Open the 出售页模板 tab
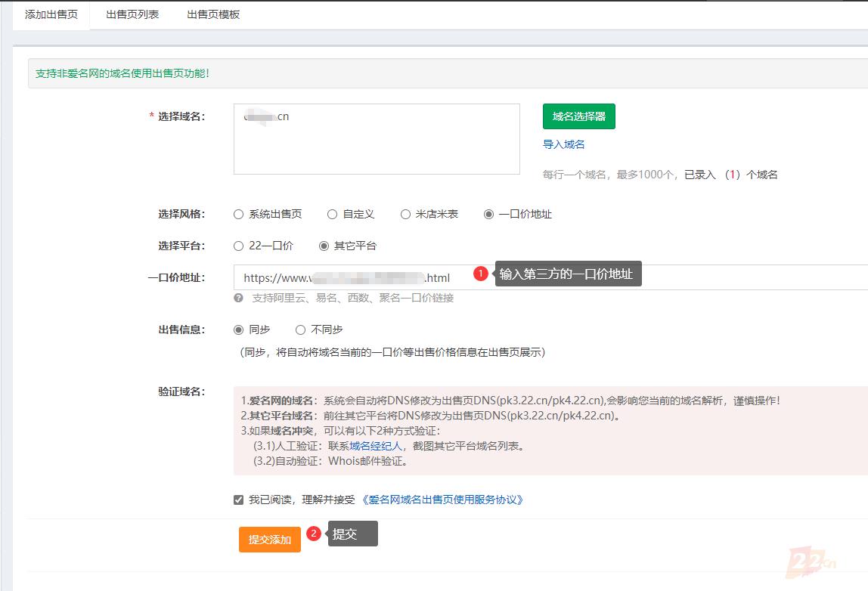 pos(213,14)
